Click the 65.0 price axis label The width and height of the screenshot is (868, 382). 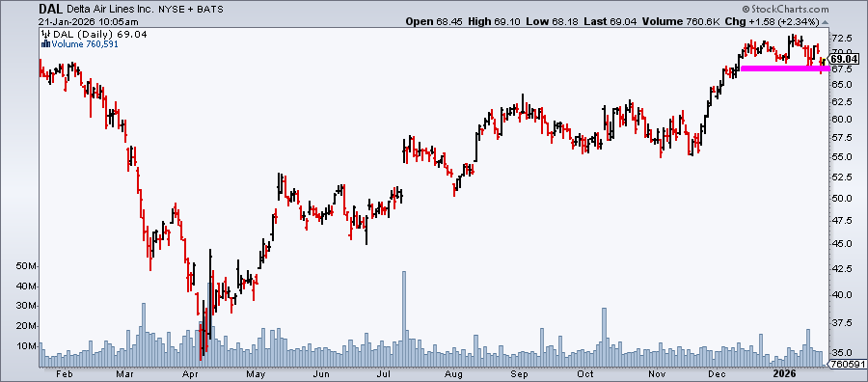(841, 85)
